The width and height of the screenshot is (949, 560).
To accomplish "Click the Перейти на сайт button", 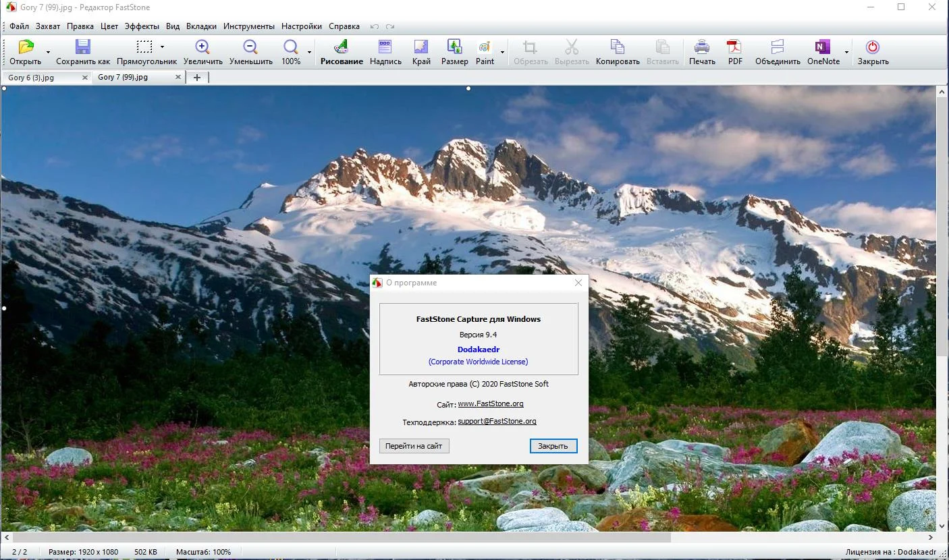I will point(414,446).
